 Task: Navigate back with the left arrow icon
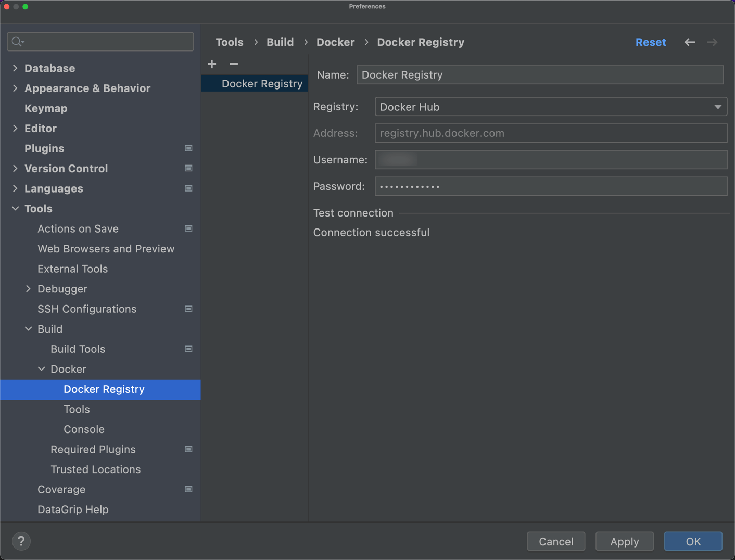689,42
